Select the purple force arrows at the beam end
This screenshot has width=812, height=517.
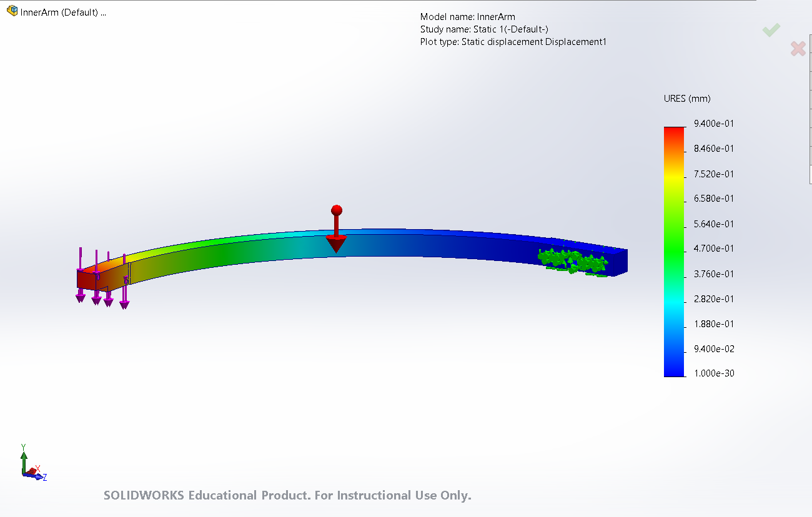102,278
